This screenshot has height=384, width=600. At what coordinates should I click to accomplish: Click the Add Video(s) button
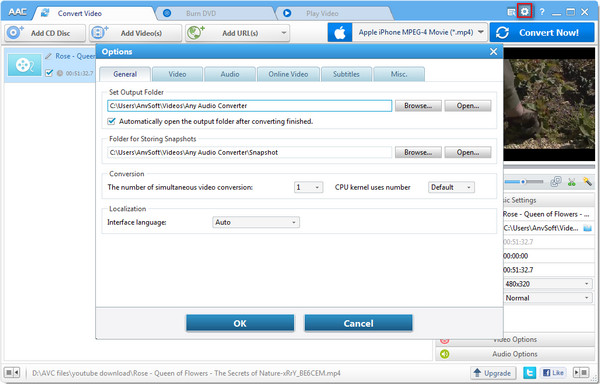(135, 33)
